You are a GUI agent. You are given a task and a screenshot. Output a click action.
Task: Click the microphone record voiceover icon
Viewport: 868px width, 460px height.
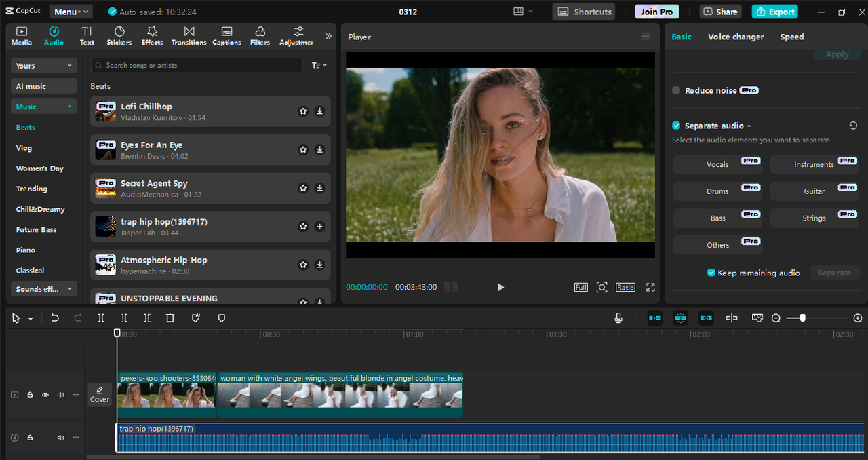(x=618, y=318)
